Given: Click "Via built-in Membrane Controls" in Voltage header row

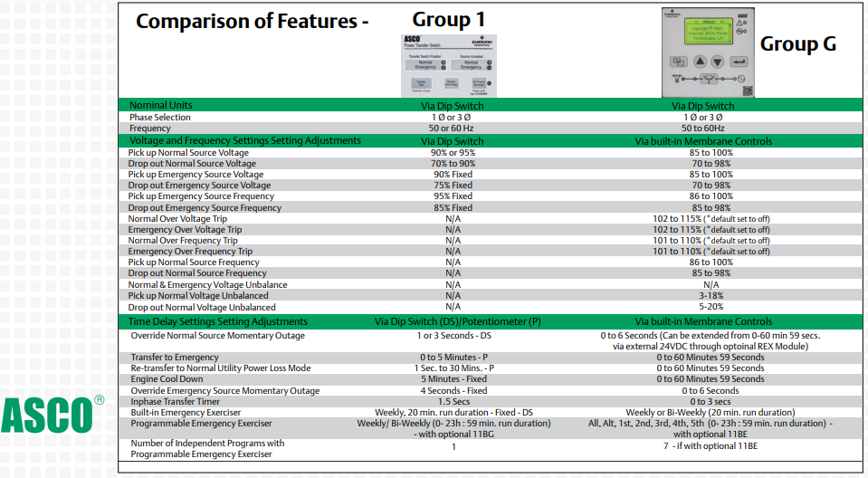Looking at the screenshot, I should 703,141.
